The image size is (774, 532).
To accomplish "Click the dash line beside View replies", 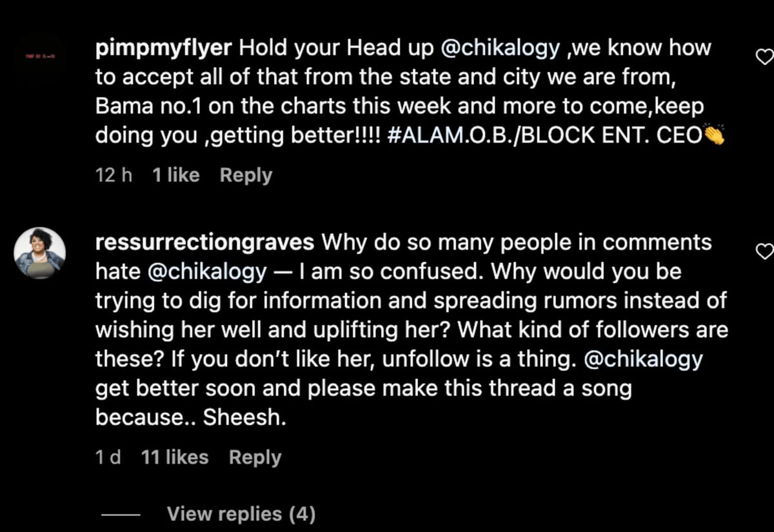I will (x=121, y=515).
